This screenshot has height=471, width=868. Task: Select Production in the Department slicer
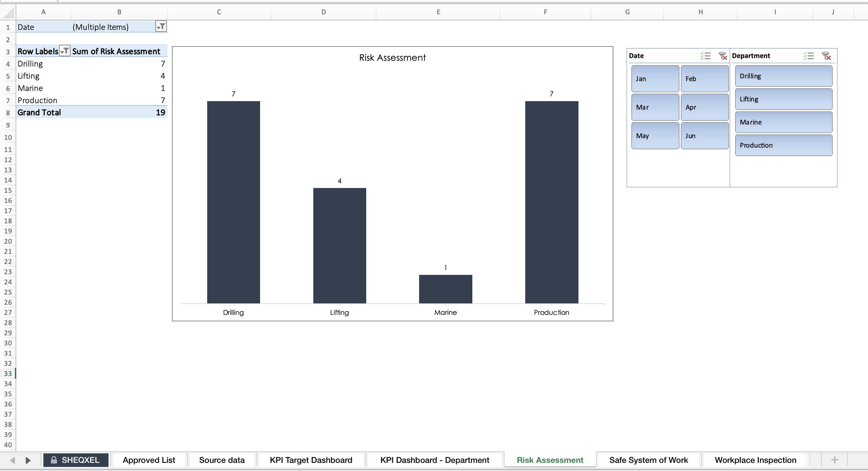tap(783, 145)
